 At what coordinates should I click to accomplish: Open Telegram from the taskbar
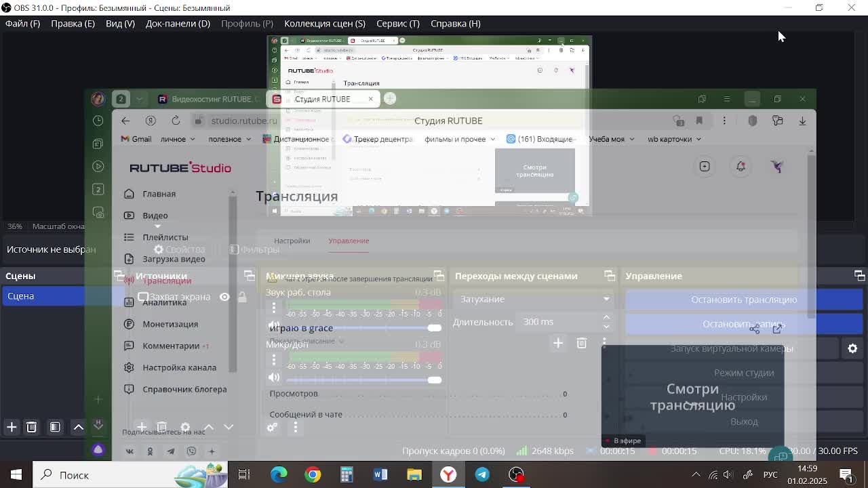pos(482,474)
